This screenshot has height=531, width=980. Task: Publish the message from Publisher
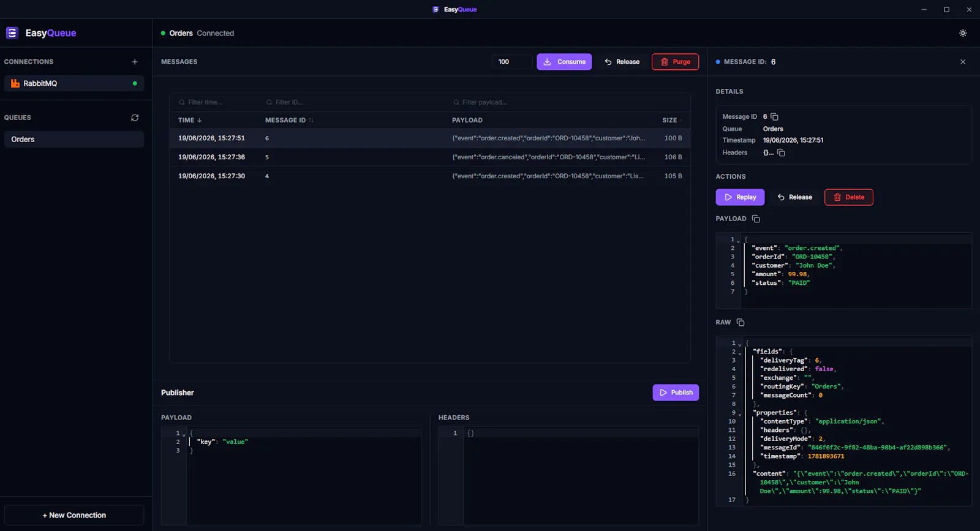(x=676, y=393)
